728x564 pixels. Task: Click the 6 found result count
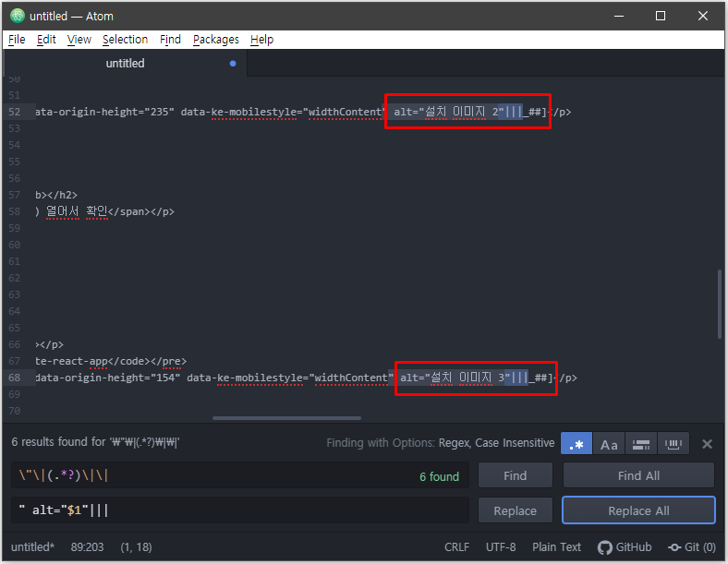[x=439, y=476]
